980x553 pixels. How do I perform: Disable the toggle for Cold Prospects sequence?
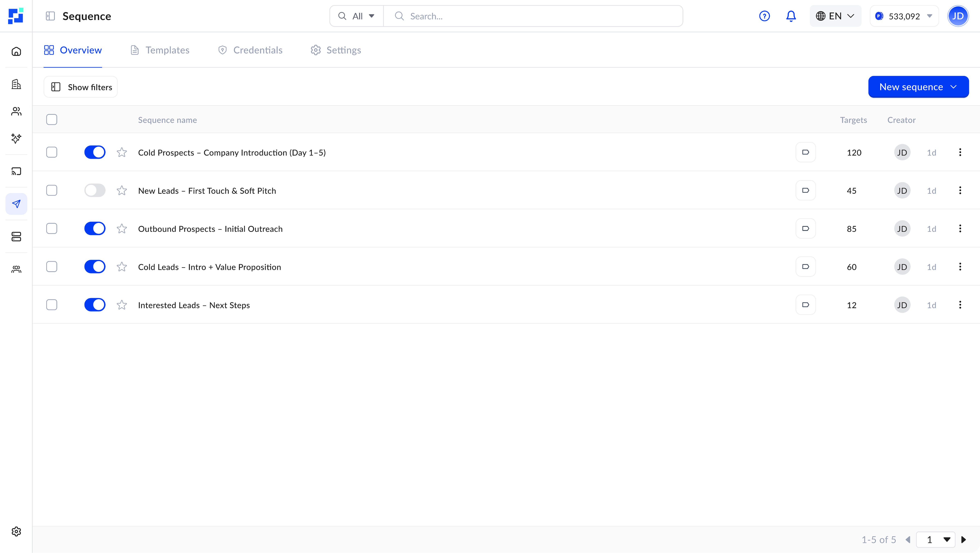(95, 152)
